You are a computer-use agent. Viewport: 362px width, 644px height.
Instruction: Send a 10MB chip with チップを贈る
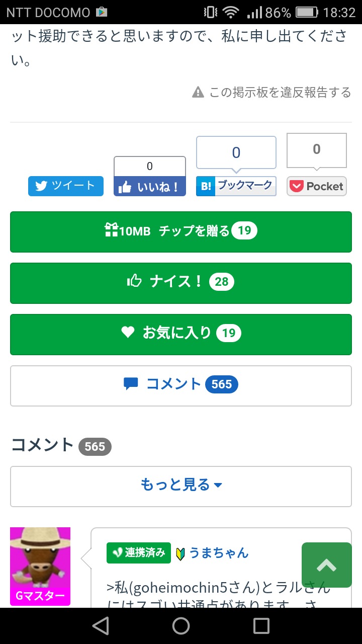[181, 231]
